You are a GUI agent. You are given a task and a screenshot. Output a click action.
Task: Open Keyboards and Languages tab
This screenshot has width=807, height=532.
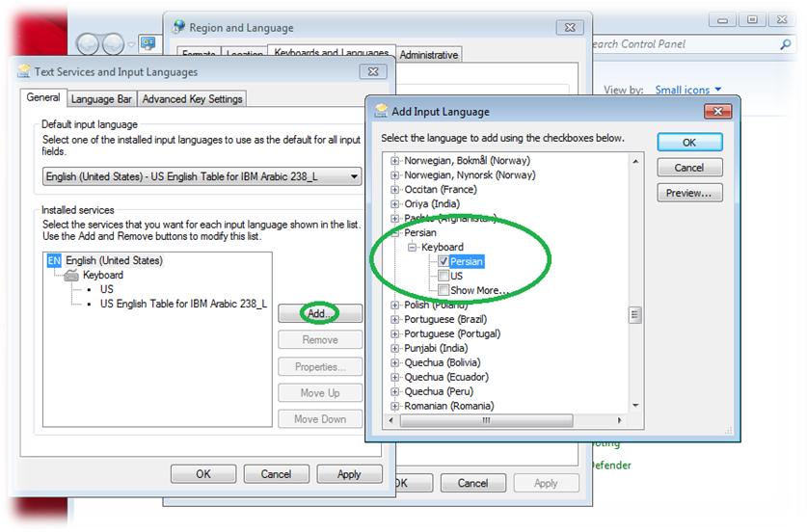332,52
